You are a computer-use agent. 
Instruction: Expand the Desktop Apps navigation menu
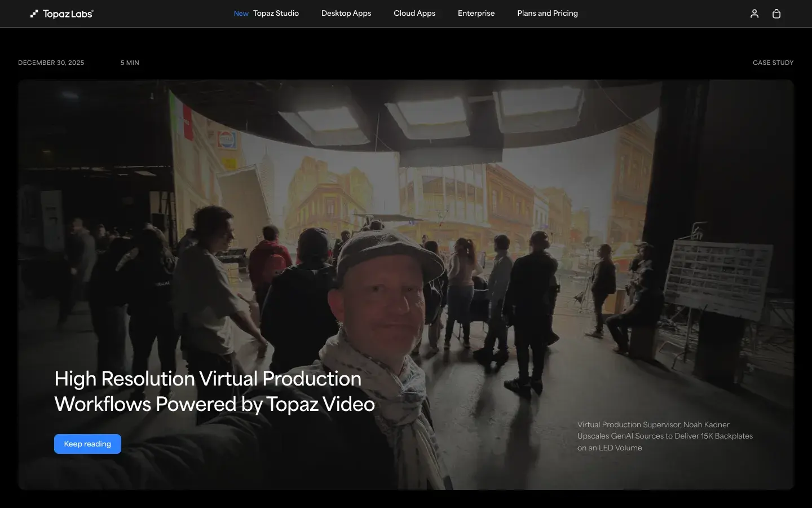click(346, 14)
